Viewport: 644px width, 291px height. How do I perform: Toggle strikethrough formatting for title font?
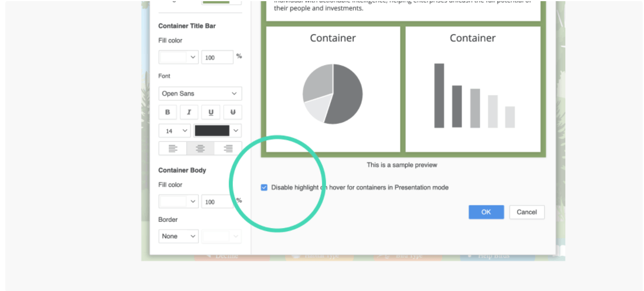pos(232,112)
